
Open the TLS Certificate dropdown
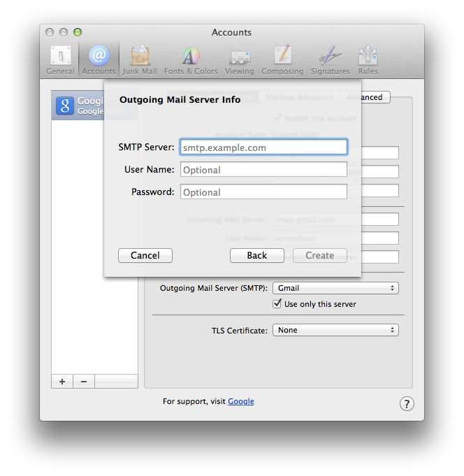coord(335,330)
